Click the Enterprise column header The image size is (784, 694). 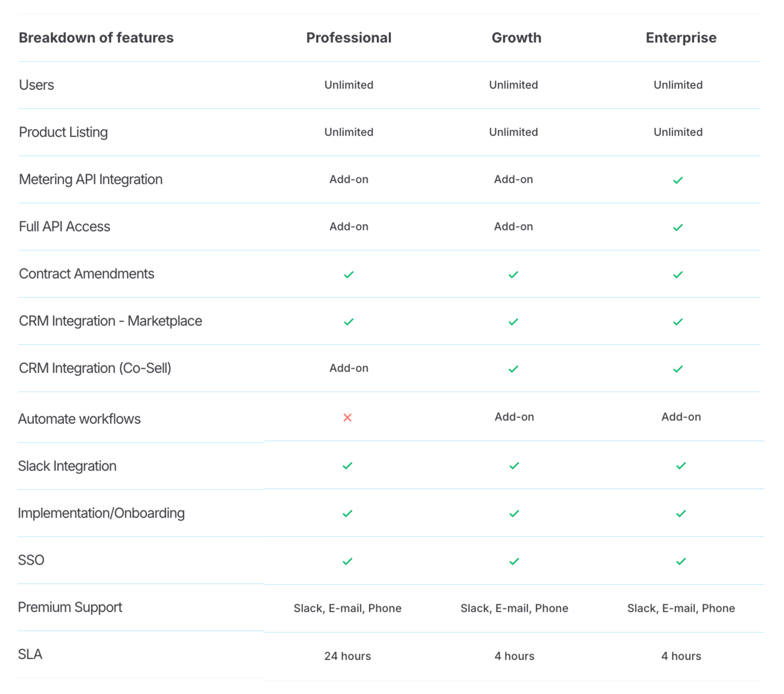pyautogui.click(x=681, y=38)
